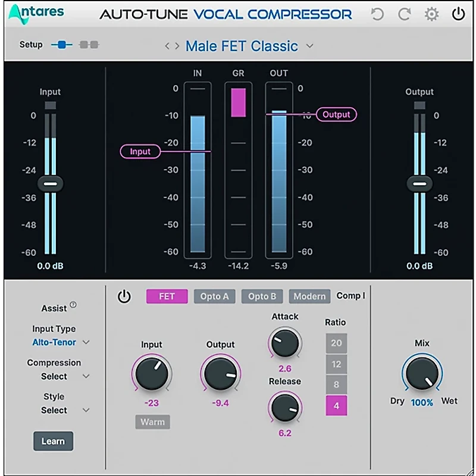Screen dimensions: 476x476
Task: Click the GR gain reduction meter
Action: click(x=239, y=170)
